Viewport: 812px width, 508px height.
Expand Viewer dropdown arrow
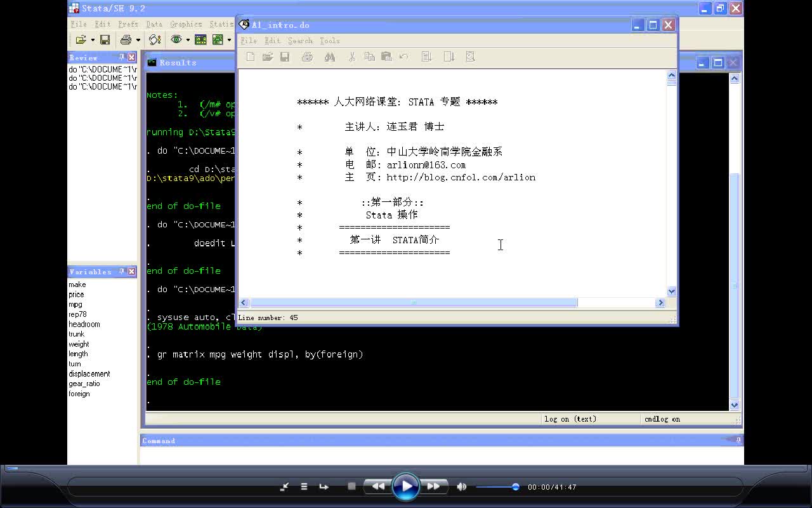pos(188,40)
